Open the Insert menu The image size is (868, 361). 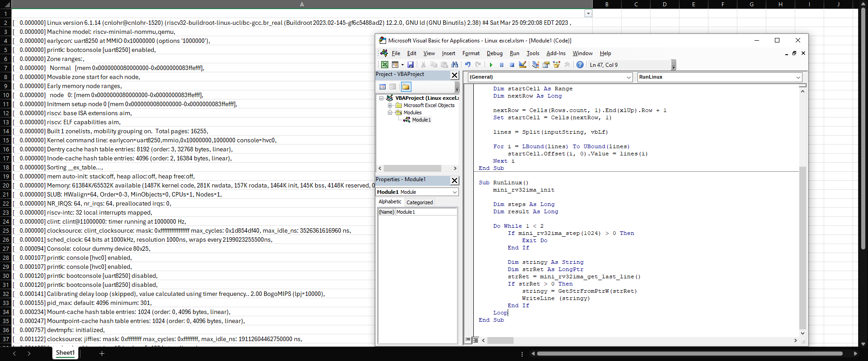pos(448,53)
